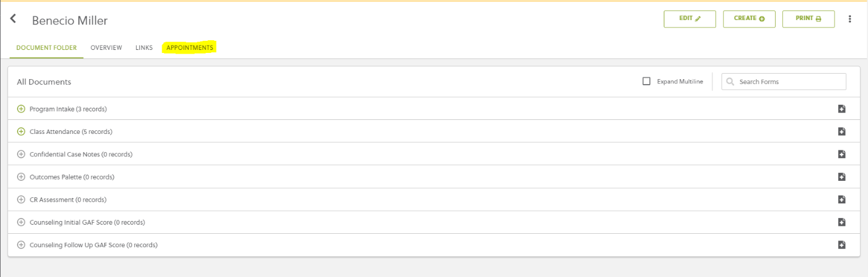Screen dimensions: 868x277
Task: Expand Program Intake records
Action: (x=21, y=109)
